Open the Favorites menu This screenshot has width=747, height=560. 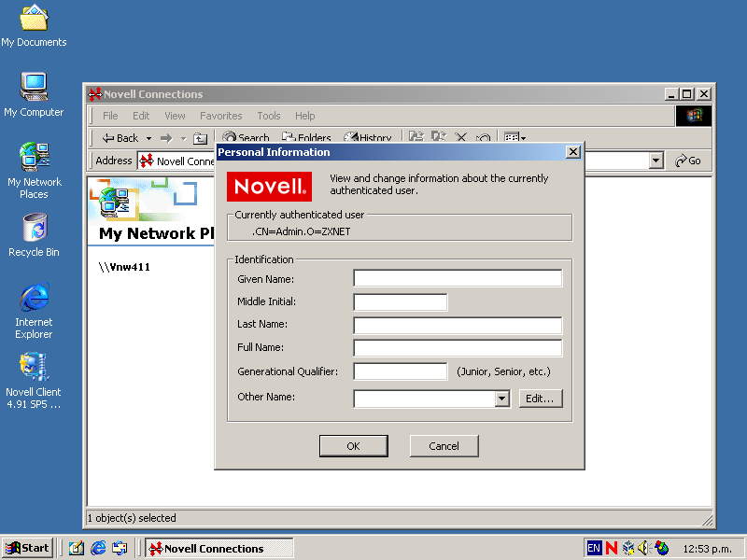coord(220,116)
